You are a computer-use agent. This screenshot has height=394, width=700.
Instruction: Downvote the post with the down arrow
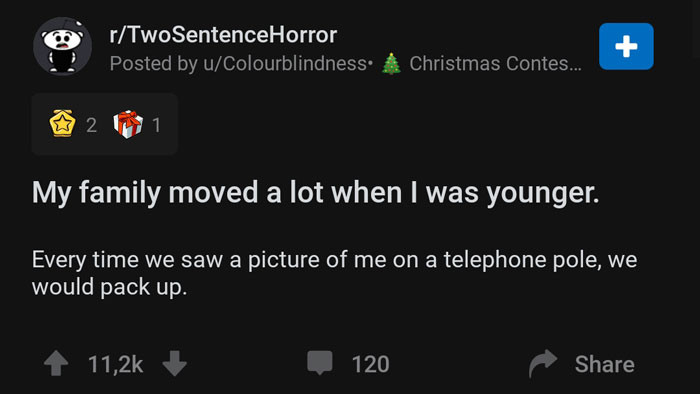[x=175, y=363]
